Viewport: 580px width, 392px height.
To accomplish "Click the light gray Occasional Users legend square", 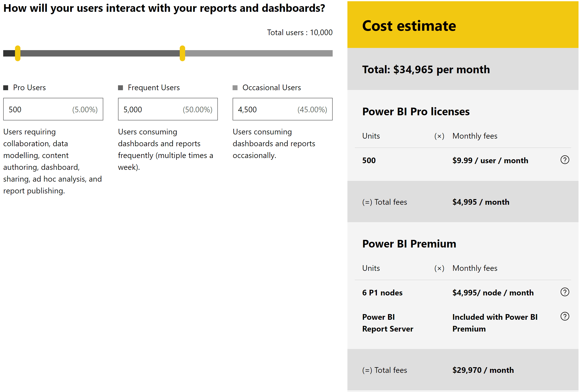I will click(235, 87).
